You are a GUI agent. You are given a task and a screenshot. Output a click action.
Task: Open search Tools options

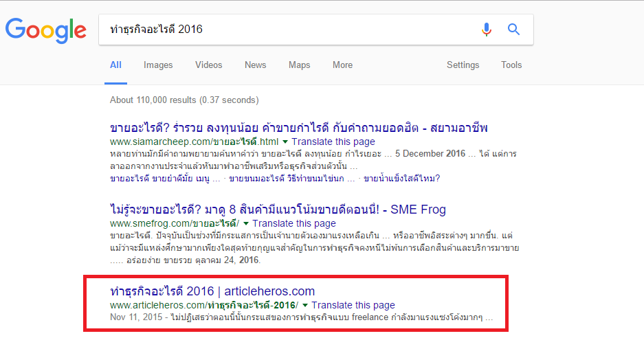coord(511,65)
